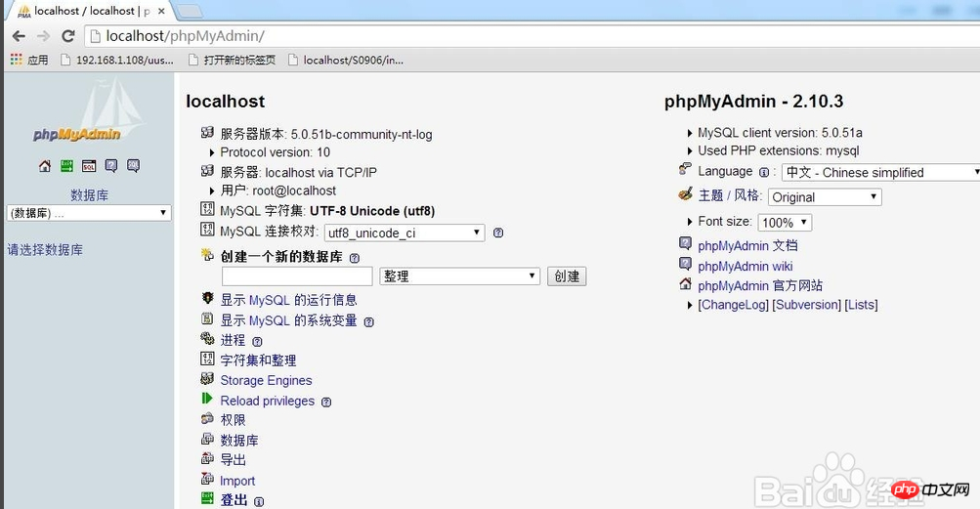
Task: Open the 主题 Original theme dropdown
Action: 825,196
